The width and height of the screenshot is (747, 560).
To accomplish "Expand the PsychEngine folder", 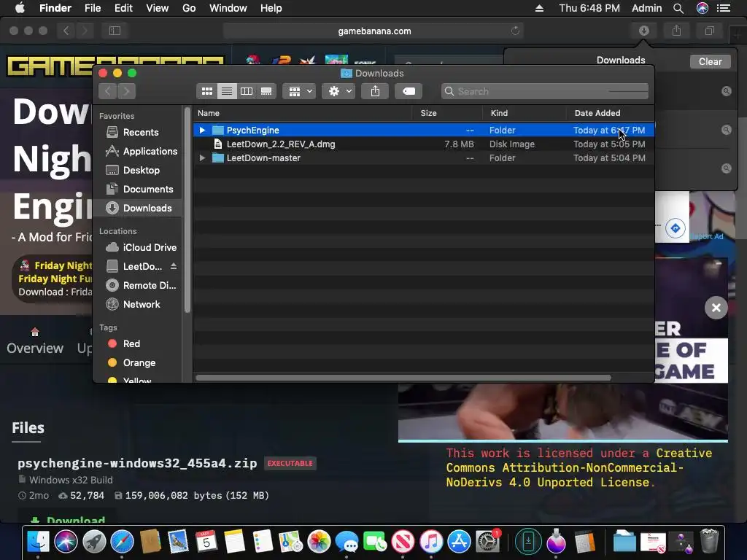I will coord(203,130).
